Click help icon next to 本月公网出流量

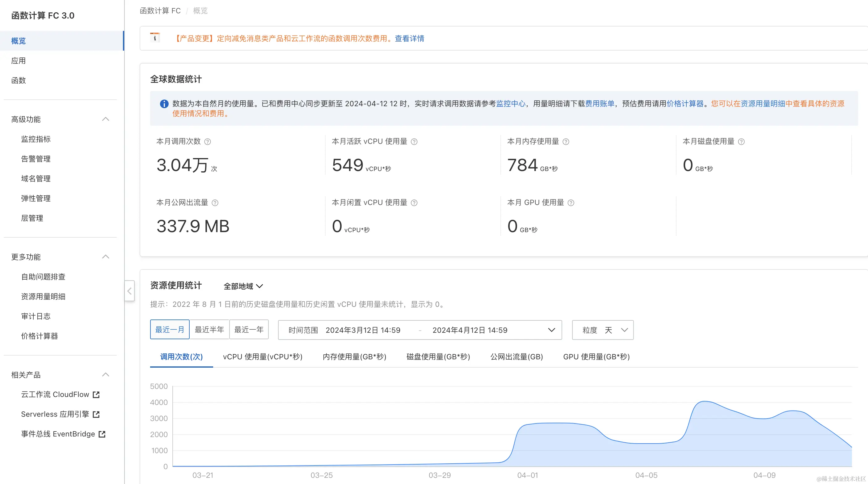click(215, 203)
